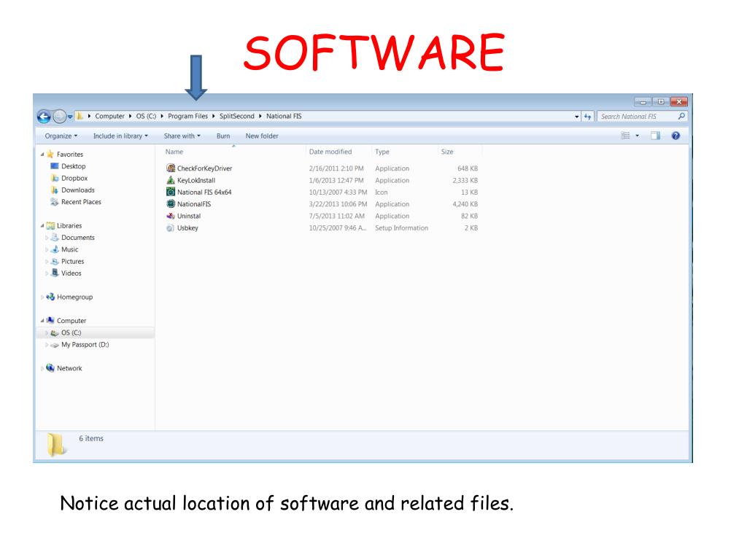Click the Libraries icon in sidebar

[x=50, y=226]
